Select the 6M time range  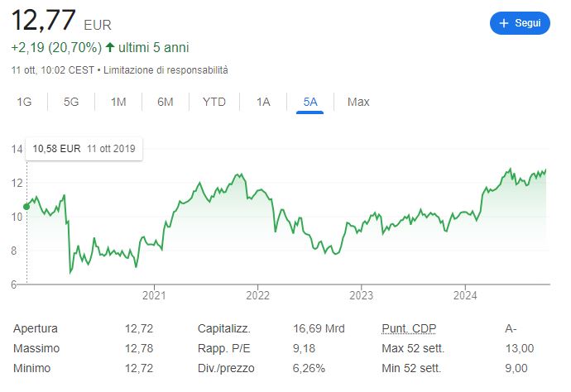(166, 102)
